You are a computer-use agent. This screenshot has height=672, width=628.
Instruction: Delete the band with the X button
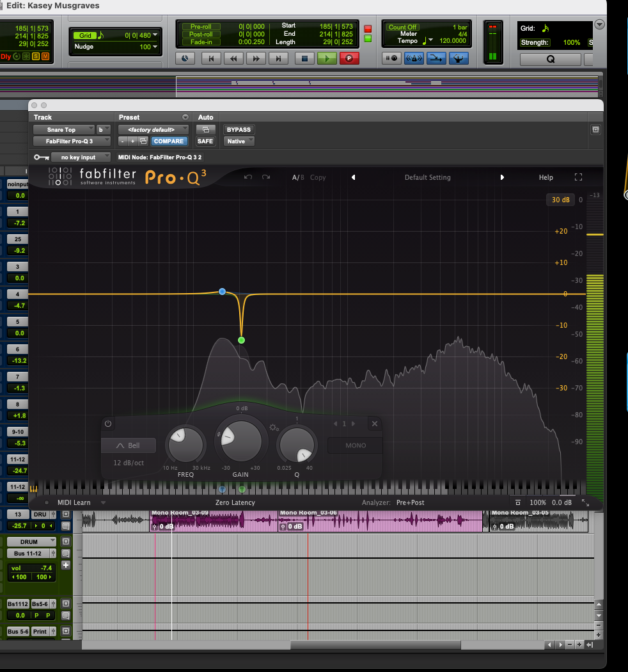pos(375,424)
